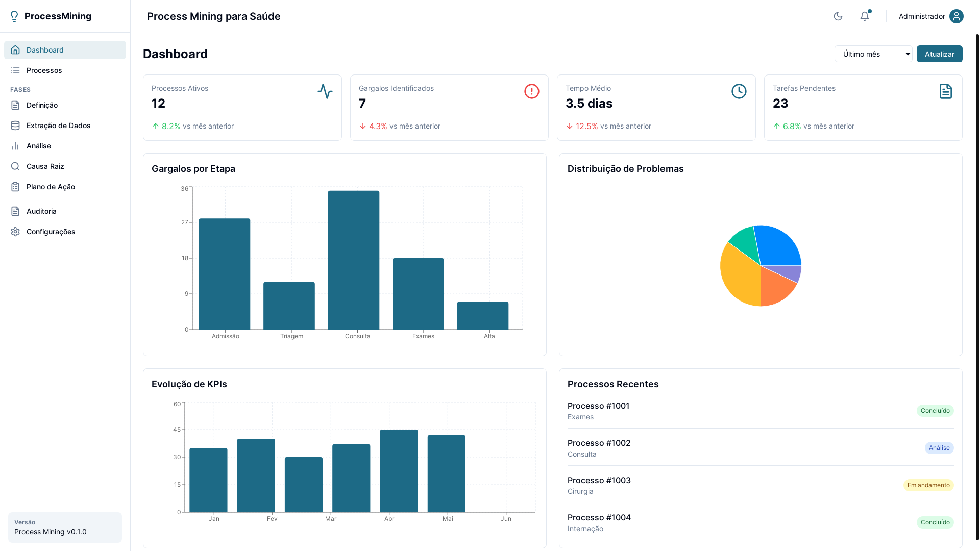Navigate to the Análise phase
980x551 pixels.
point(65,146)
